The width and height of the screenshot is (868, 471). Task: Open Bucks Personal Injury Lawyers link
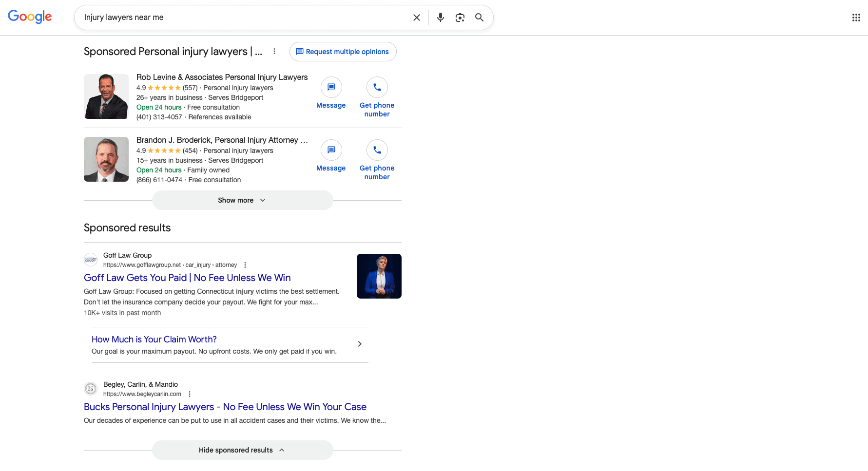click(x=225, y=407)
